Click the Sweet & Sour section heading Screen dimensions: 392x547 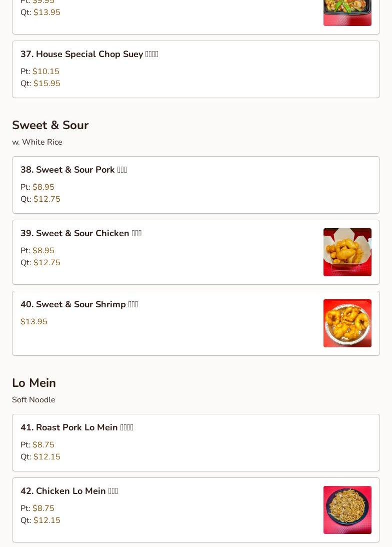[x=50, y=125]
